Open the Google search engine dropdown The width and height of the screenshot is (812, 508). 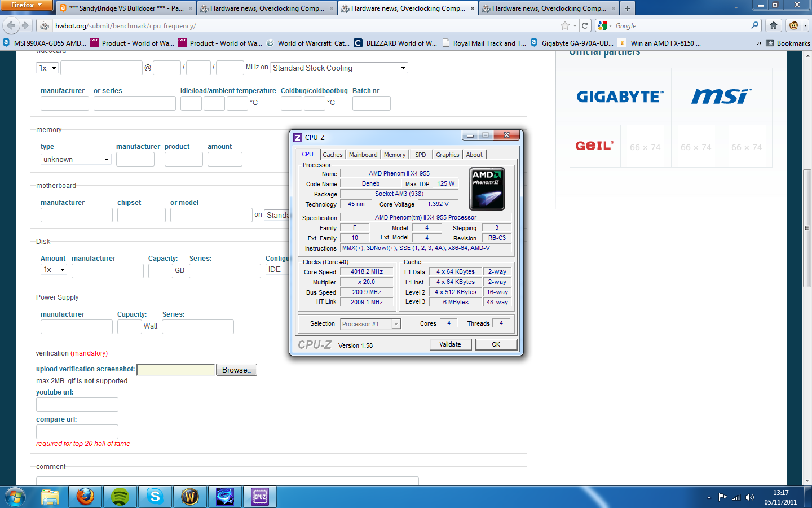[x=606, y=25]
